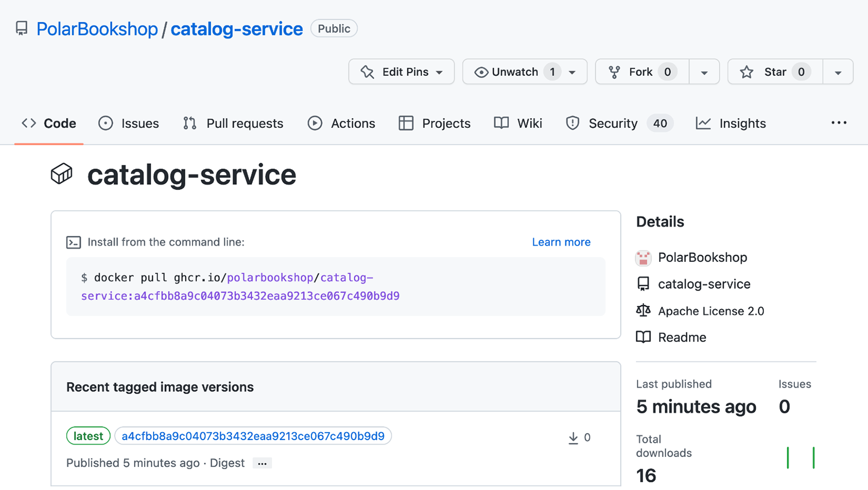Open the Apache License 2.0 link
The image size is (868, 490).
(x=711, y=311)
